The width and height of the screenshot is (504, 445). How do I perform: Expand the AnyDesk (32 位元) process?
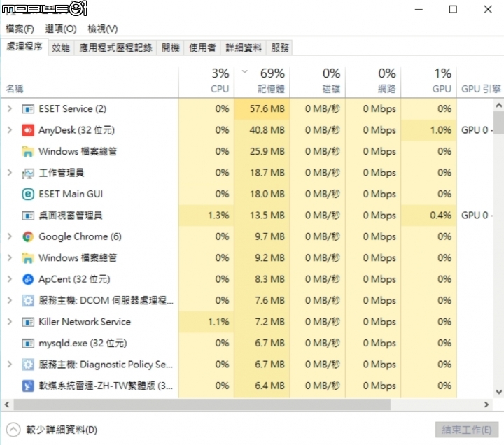click(10, 130)
